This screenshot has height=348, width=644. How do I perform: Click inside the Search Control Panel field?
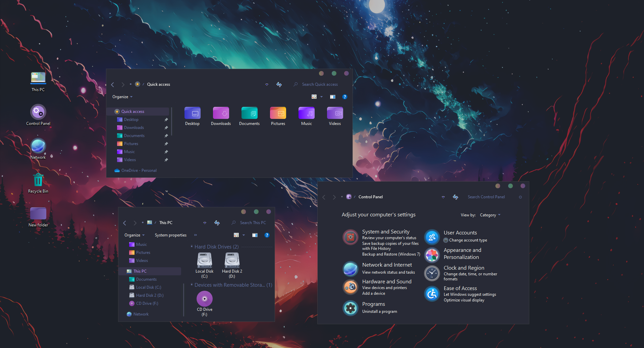tap(486, 197)
